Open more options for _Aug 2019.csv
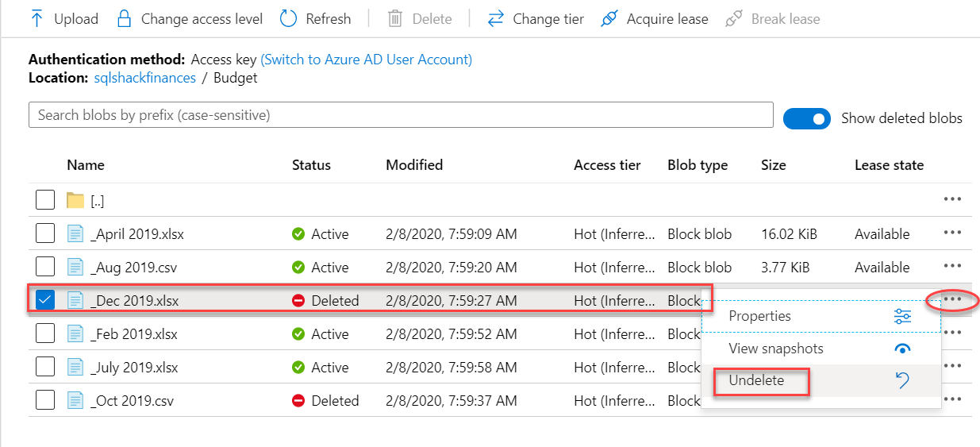 pyautogui.click(x=952, y=267)
